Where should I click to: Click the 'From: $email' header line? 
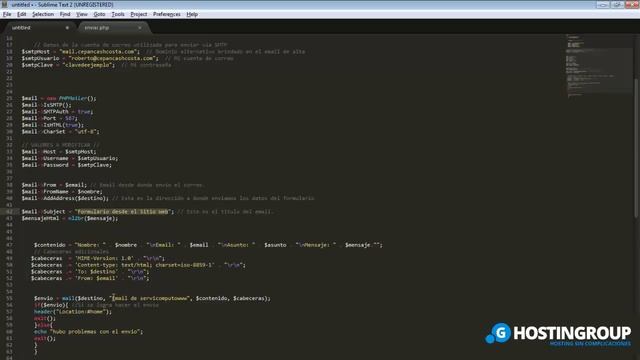click(x=90, y=278)
